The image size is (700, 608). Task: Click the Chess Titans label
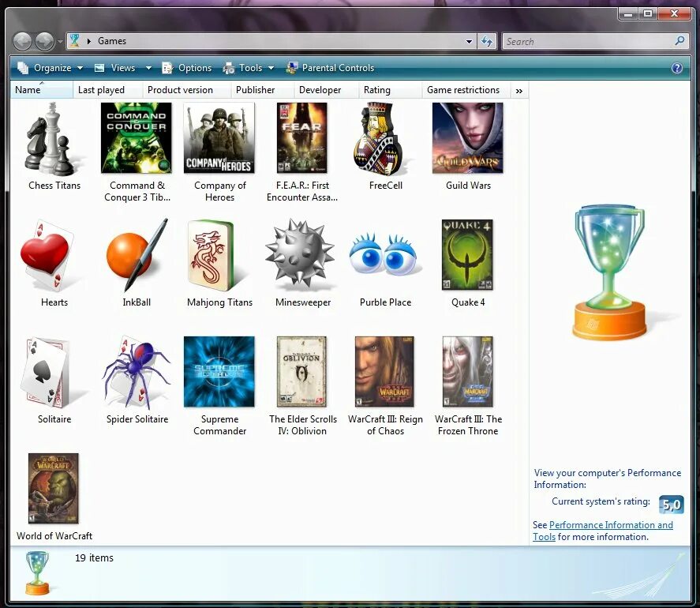[54, 186]
